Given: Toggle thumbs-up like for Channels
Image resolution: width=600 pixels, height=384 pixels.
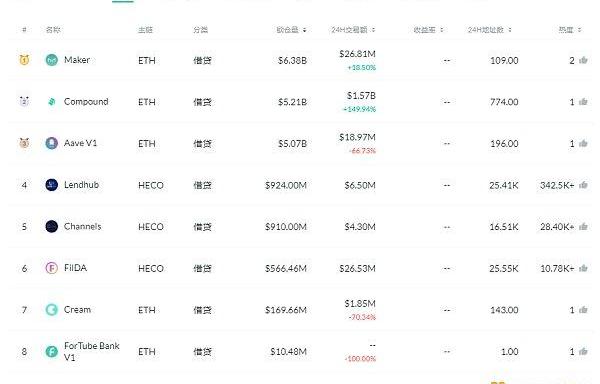Looking at the screenshot, I should 583,226.
